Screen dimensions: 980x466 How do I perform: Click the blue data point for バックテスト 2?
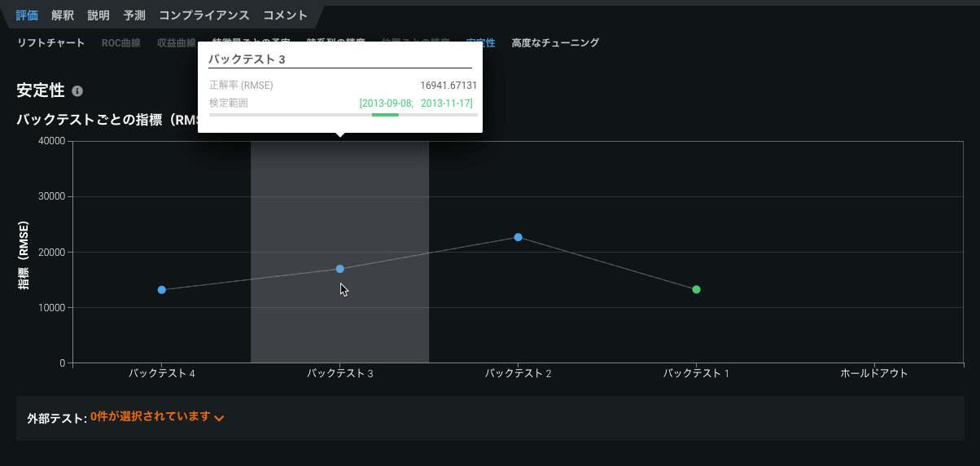[518, 237]
